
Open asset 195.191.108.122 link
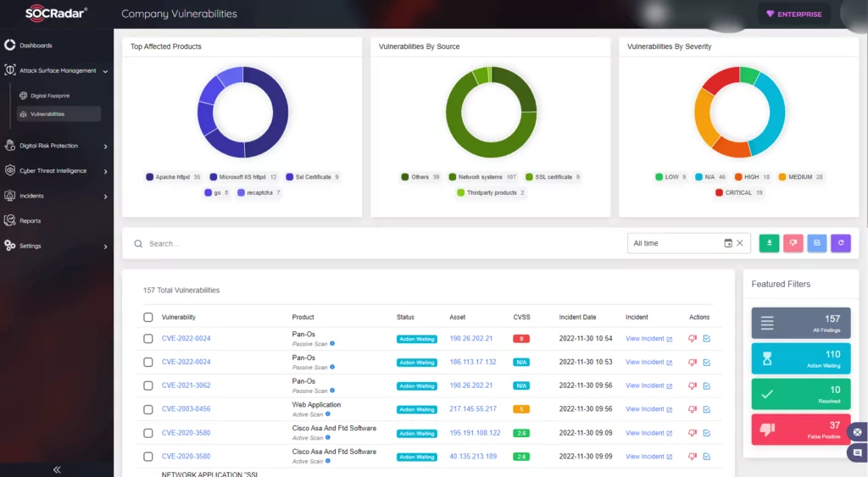tap(475, 433)
